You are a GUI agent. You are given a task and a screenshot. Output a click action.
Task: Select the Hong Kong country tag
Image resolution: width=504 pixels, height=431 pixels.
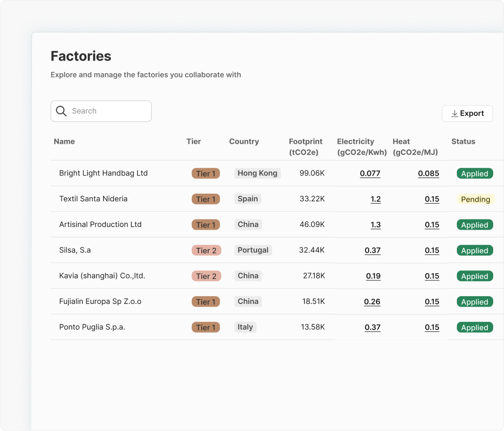point(257,173)
